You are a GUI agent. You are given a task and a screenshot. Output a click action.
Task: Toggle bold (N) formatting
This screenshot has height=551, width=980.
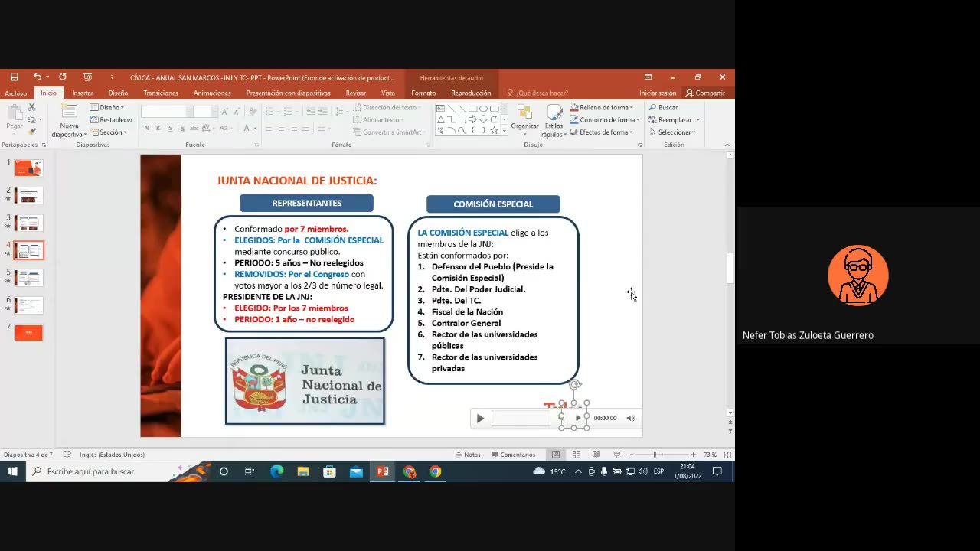click(146, 129)
